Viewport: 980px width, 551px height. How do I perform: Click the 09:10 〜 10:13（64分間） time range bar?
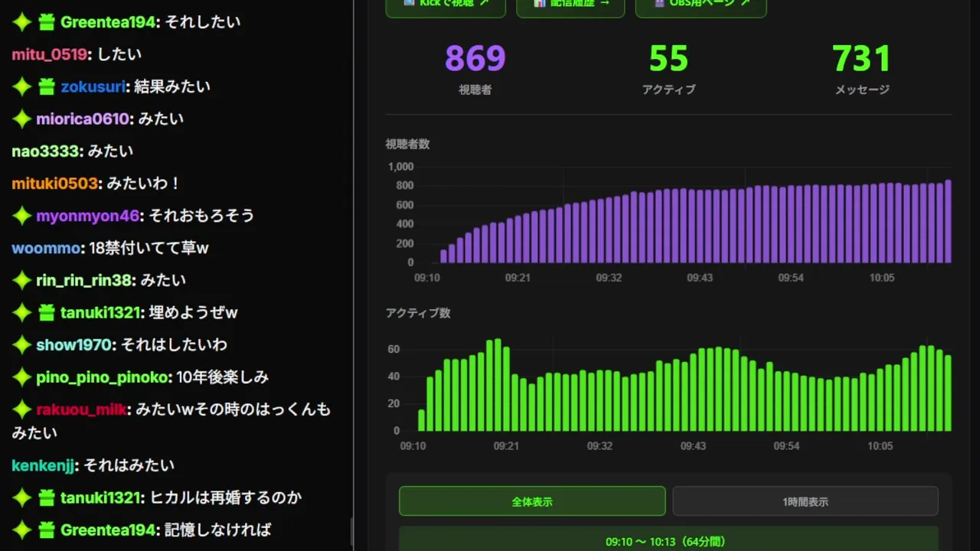point(668,539)
